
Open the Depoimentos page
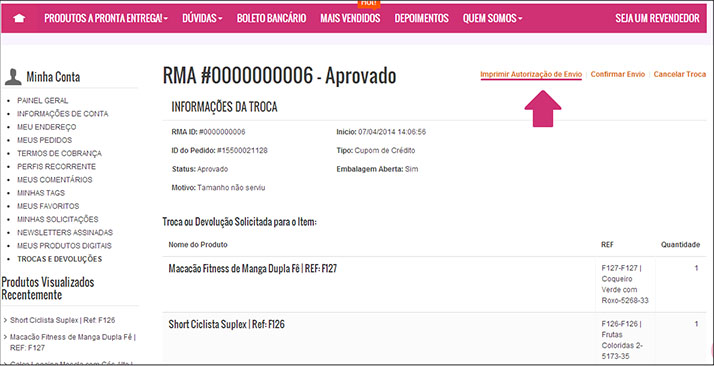[422, 18]
